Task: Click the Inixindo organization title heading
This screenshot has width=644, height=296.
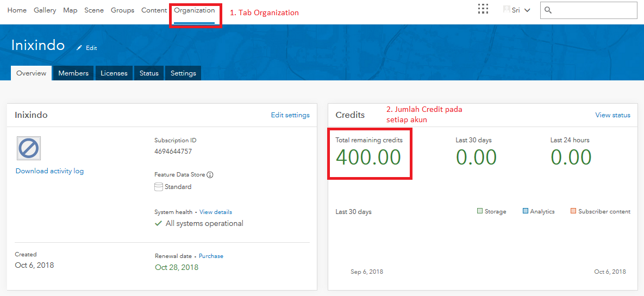Action: tap(38, 46)
